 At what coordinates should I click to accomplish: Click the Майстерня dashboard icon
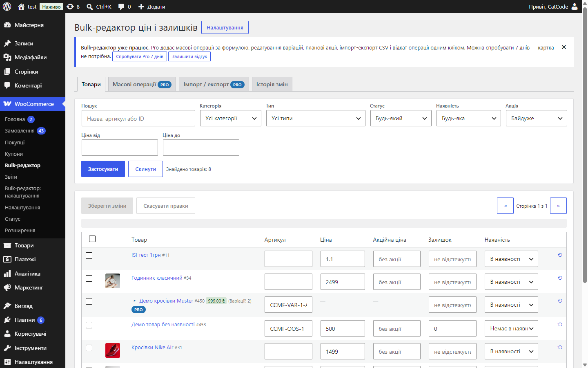tap(7, 25)
